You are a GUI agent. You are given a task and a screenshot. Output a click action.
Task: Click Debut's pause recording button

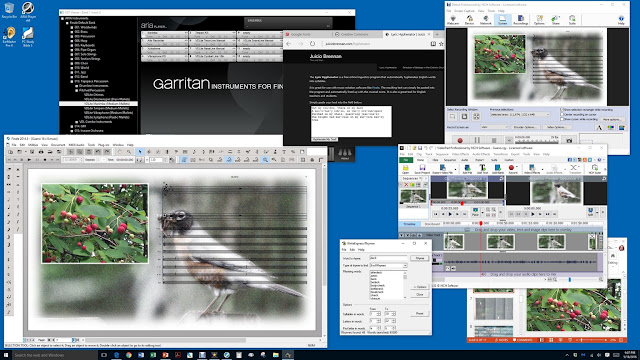tap(477, 140)
